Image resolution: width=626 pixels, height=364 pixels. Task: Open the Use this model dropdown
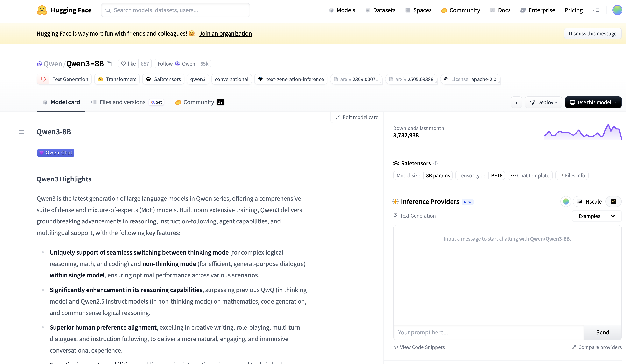coord(593,102)
